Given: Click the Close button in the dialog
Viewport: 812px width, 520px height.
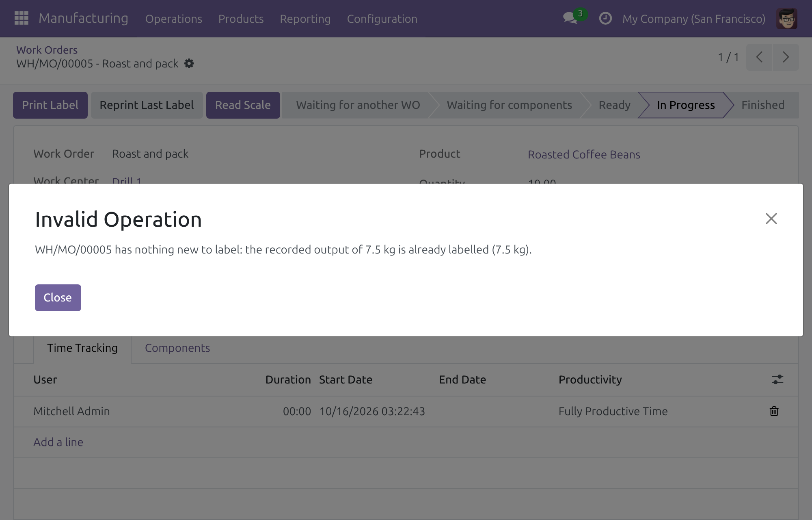Looking at the screenshot, I should (58, 298).
